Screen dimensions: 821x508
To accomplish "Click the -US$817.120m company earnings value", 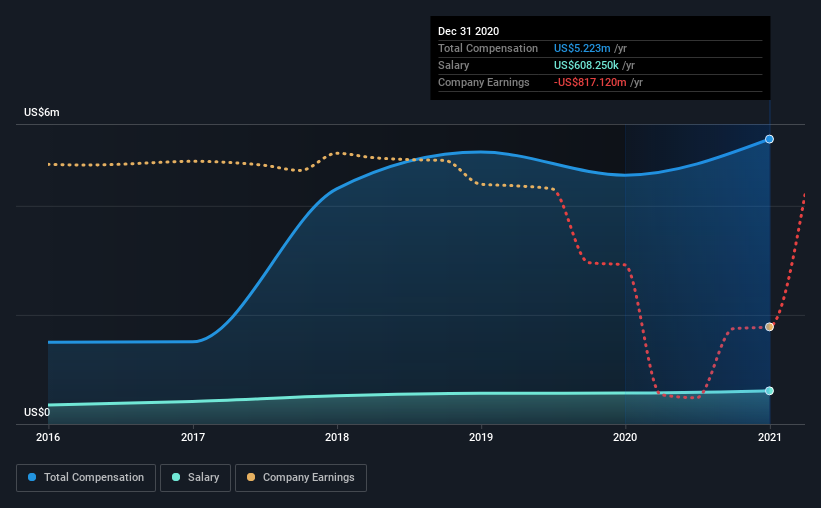I will pos(590,82).
